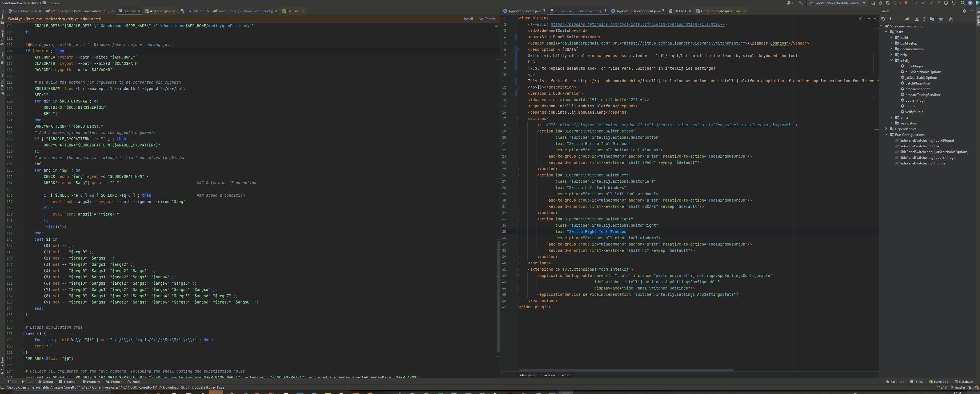980x394 pixels.
Task: Toggle Gradle offline mode
Action: (941, 19)
